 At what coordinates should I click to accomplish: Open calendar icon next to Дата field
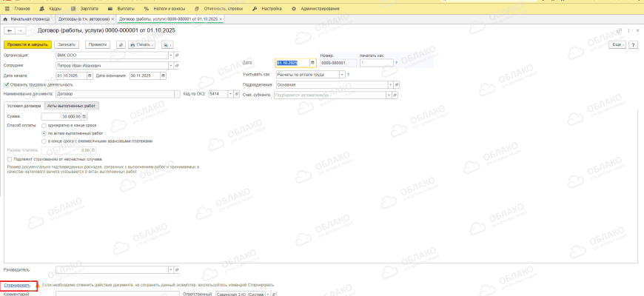(312, 63)
